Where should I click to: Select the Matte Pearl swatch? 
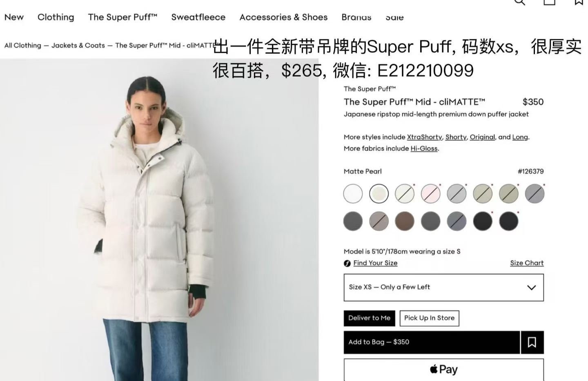(379, 193)
